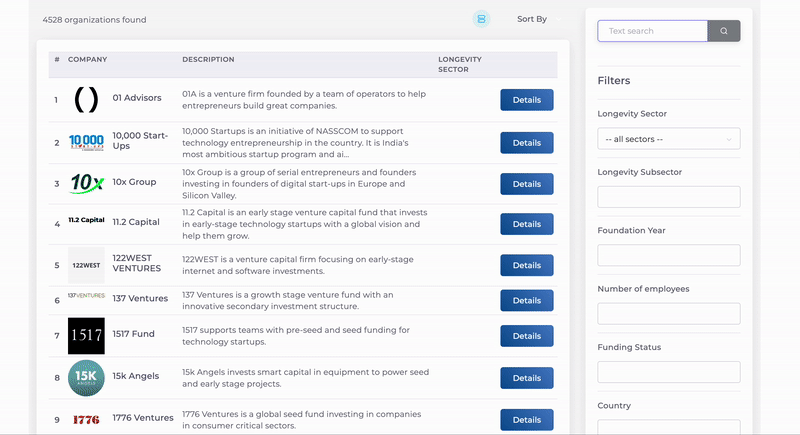Toggle the layout view icon

pos(482,19)
